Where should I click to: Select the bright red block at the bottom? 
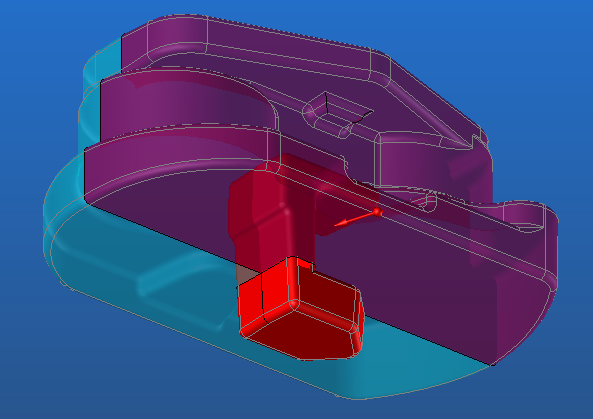click(301, 308)
